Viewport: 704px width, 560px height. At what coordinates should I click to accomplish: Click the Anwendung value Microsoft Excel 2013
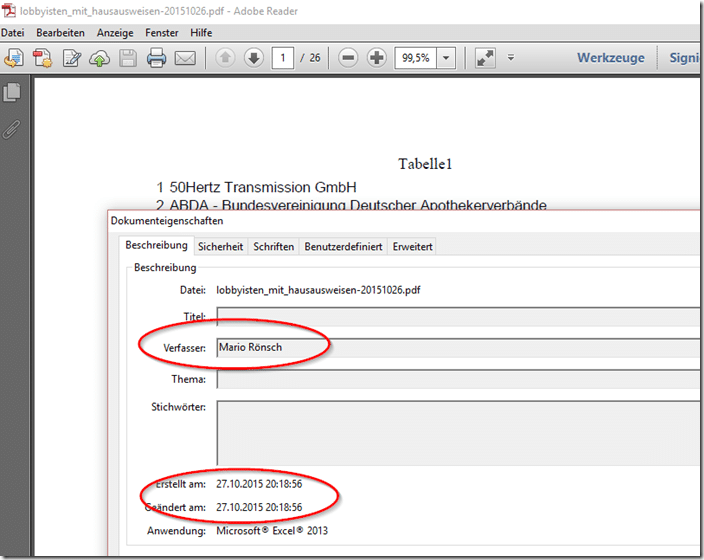click(272, 531)
